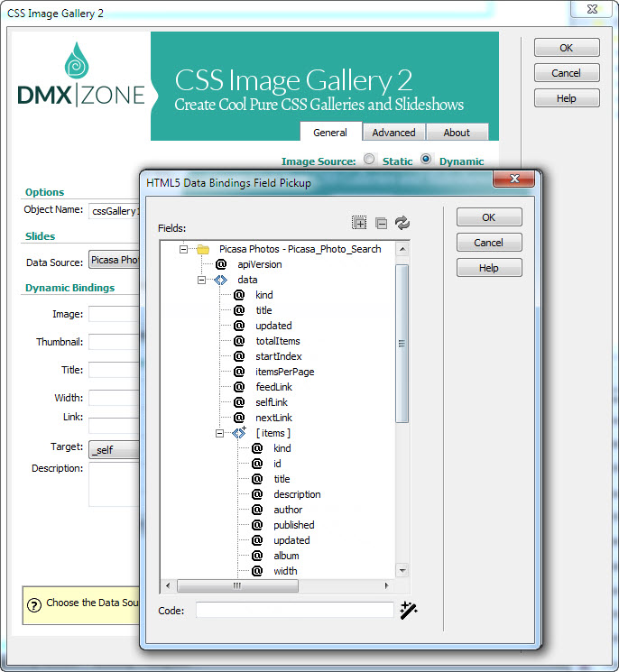
Task: Select the kind field under items
Action: (x=282, y=448)
